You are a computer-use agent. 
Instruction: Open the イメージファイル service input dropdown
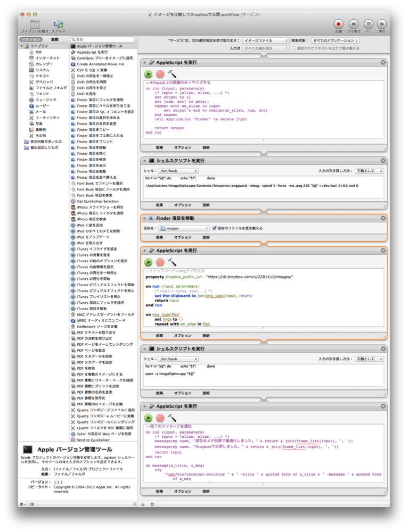265,40
